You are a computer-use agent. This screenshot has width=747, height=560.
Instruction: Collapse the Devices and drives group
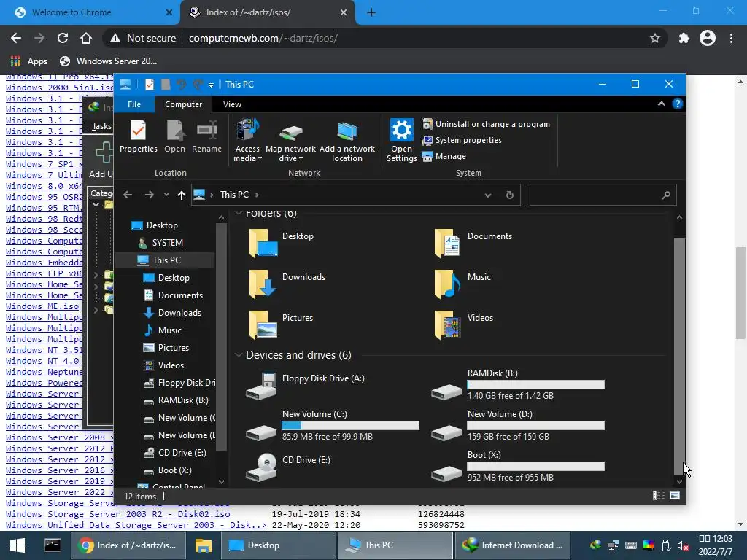click(x=239, y=355)
